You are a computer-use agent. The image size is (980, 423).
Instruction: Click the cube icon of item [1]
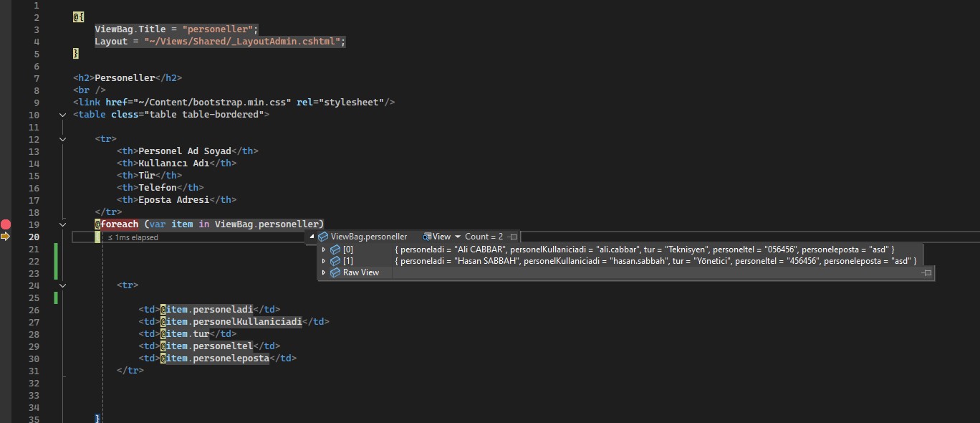335,261
